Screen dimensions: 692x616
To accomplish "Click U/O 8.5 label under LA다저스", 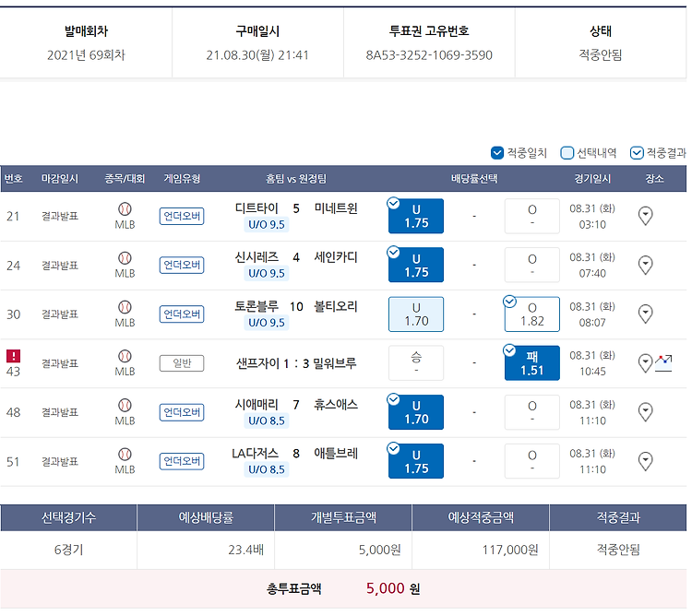I will tap(266, 469).
